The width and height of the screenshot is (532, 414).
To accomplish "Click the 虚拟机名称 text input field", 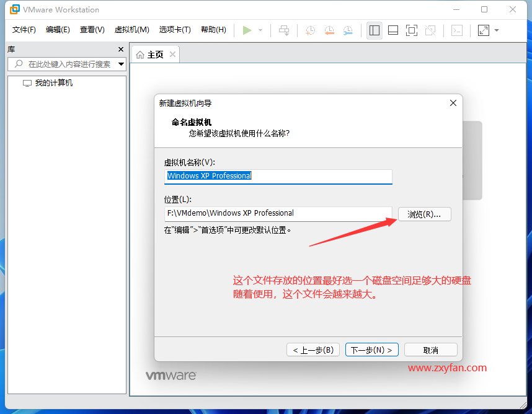I will tap(278, 176).
